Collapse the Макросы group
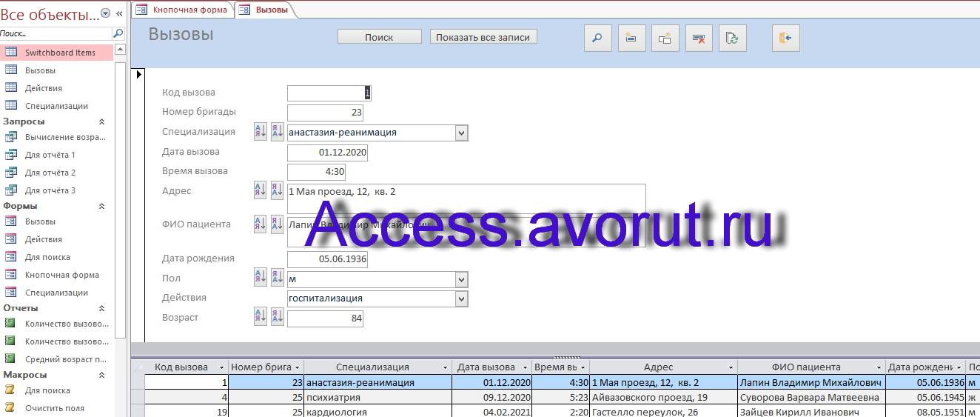This screenshot has height=417, width=980. coord(102,375)
